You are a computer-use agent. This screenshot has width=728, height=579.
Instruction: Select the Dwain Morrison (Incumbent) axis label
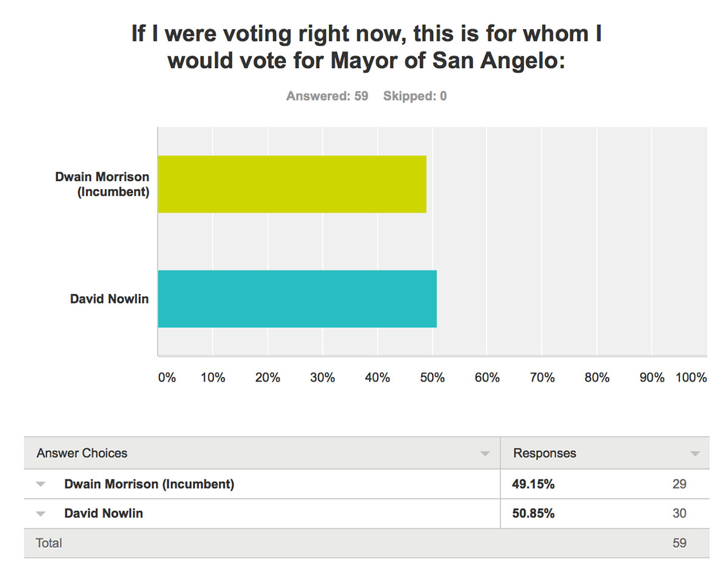pos(101,185)
